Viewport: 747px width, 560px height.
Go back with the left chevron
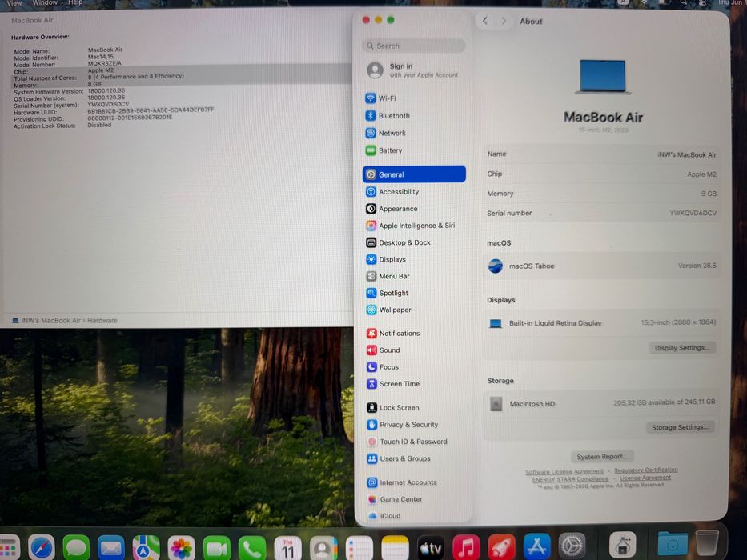click(484, 21)
